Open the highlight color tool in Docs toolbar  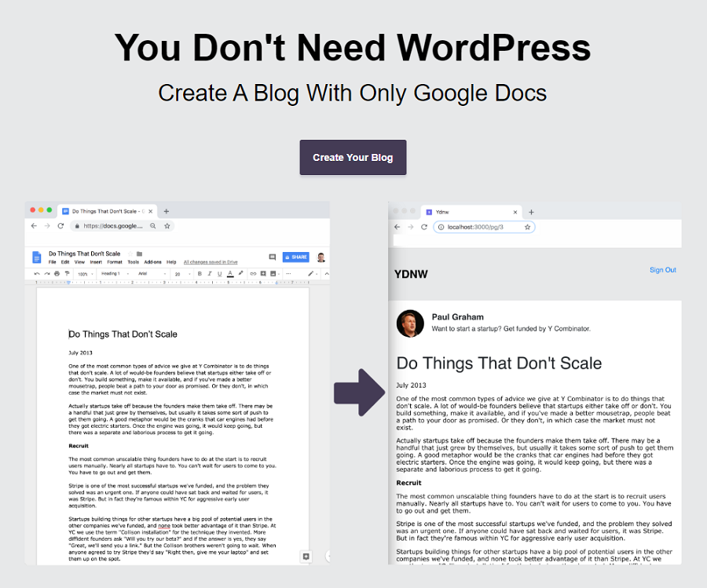coord(241,273)
